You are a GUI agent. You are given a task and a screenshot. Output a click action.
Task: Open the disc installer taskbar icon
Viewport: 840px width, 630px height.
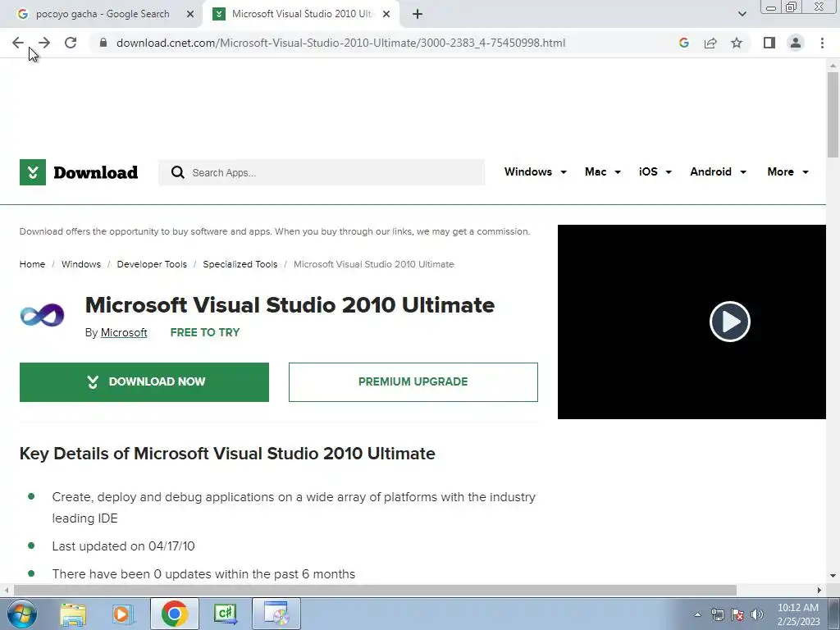[276, 614]
